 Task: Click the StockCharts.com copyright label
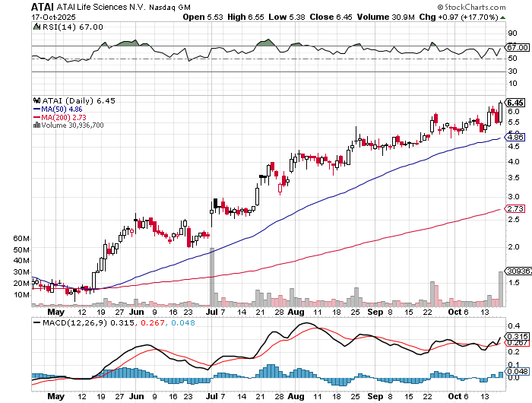(x=471, y=7)
